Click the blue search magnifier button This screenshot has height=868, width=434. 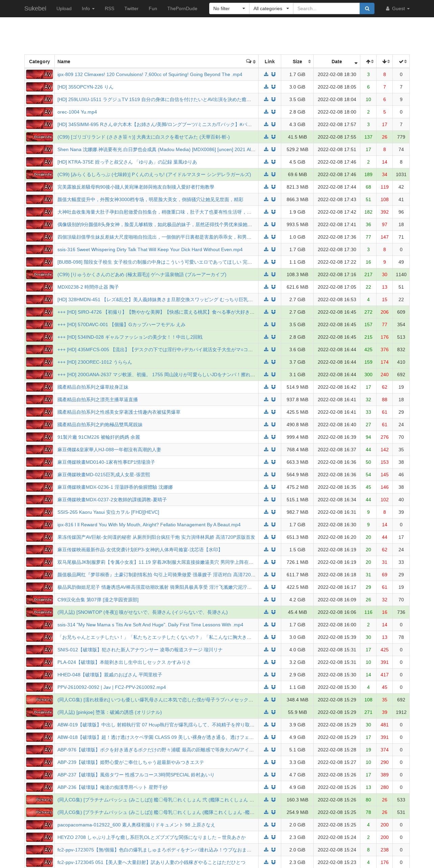[367, 8]
